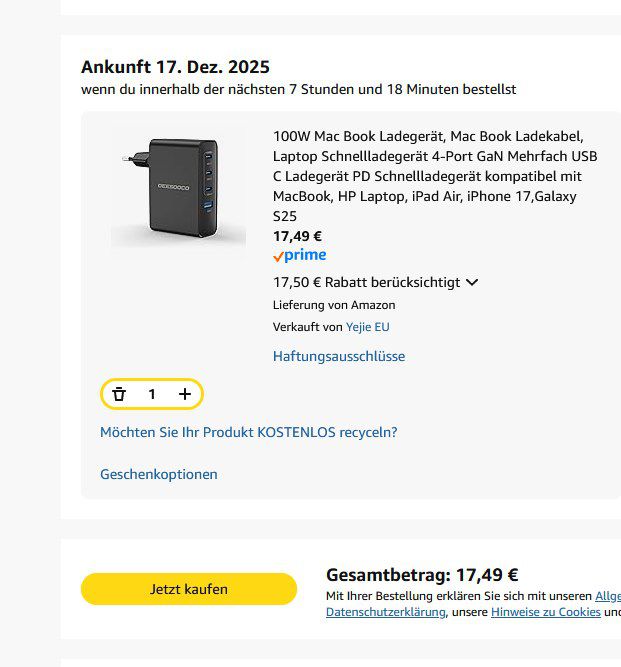Click the 'Gesamtbetrag: 17,49 €' total

pos(422,575)
